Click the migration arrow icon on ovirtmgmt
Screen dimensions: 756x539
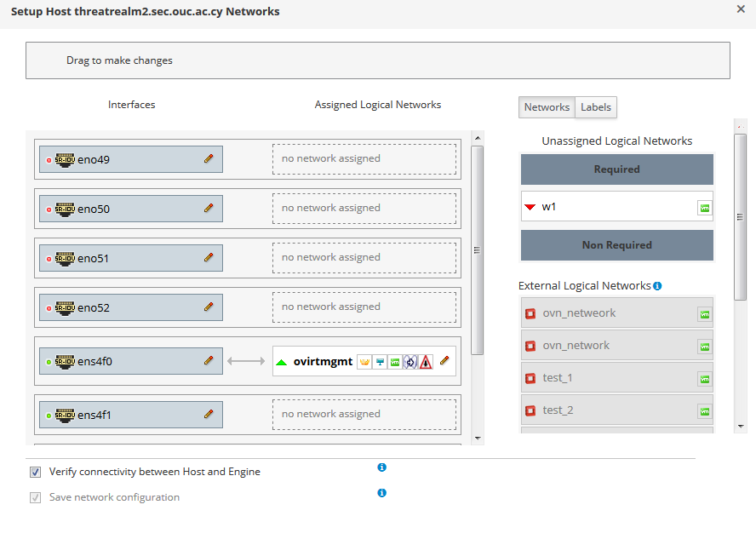(x=410, y=362)
